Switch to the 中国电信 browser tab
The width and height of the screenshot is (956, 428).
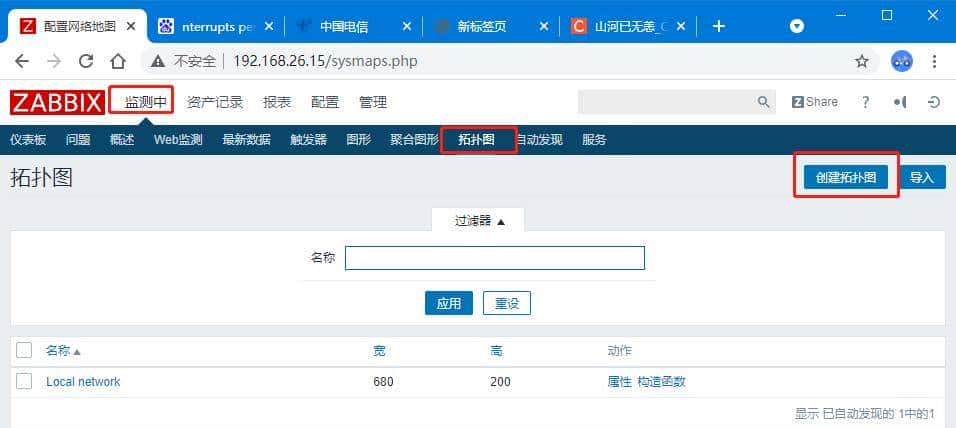pyautogui.click(x=354, y=26)
